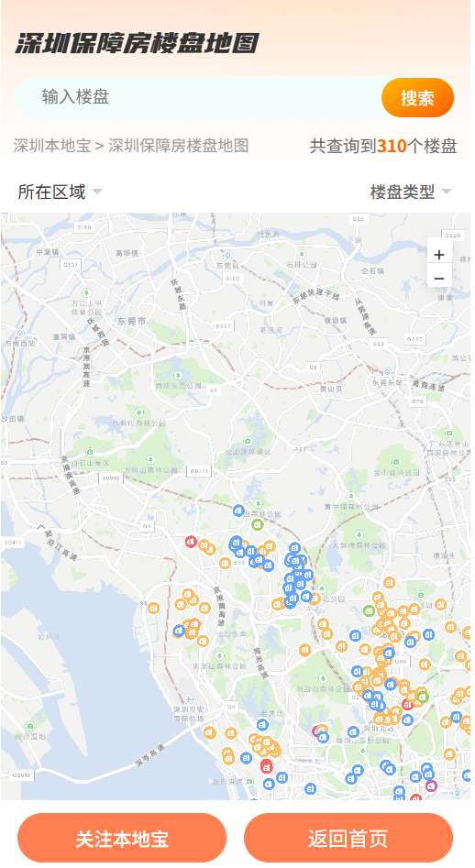Screen dimensions: 475x868
Task: Click the orange 搜索 search button
Action: pyautogui.click(x=417, y=98)
